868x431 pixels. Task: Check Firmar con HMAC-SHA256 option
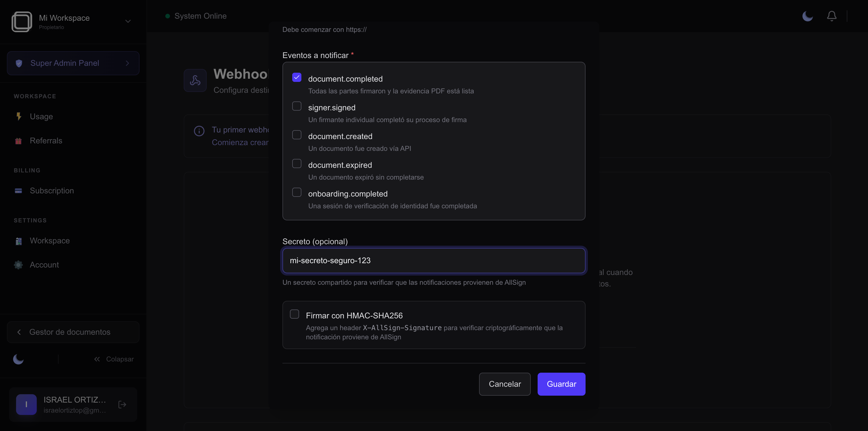pyautogui.click(x=294, y=314)
